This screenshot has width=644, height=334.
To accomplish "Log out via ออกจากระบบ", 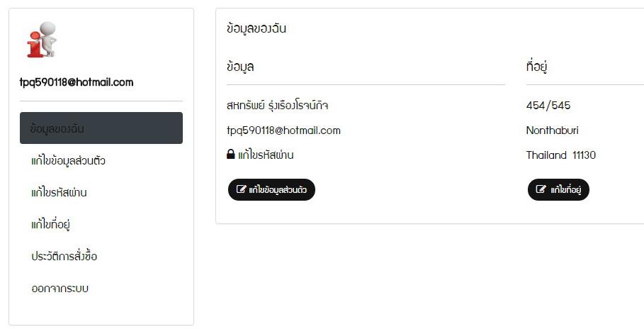I will pyautogui.click(x=60, y=288).
